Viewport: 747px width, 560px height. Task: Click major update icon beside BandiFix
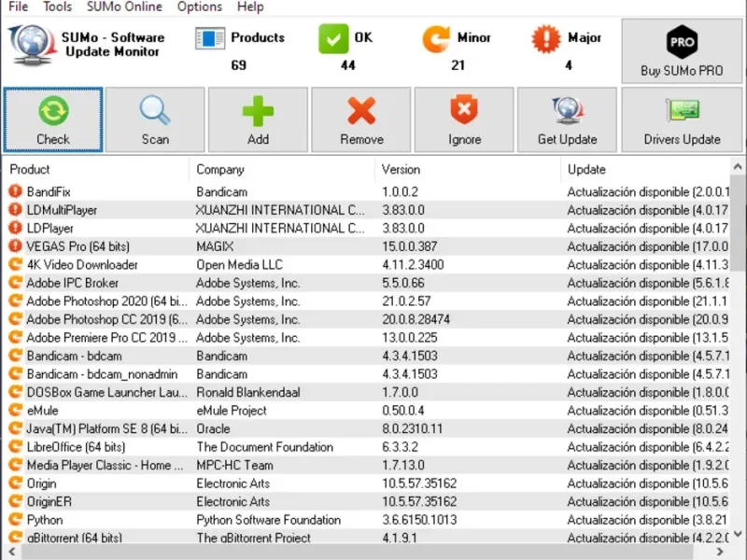tap(15, 191)
